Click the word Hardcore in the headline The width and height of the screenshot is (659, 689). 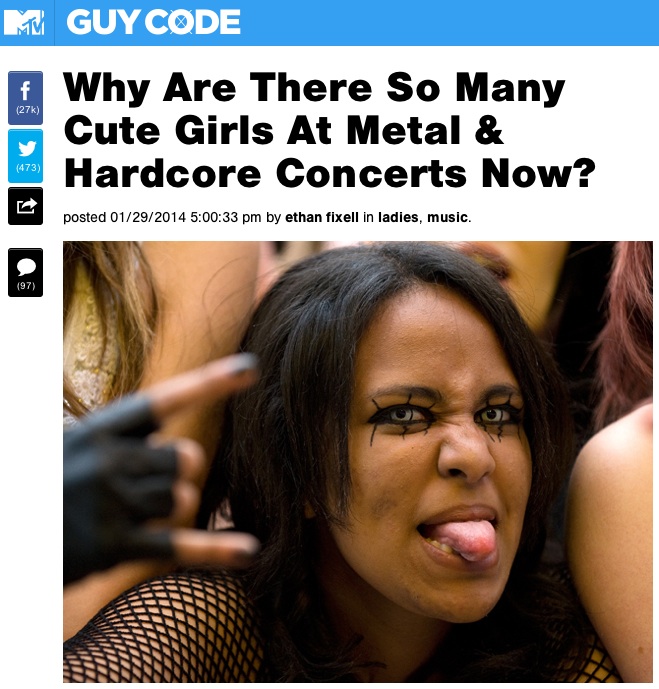tap(163, 174)
